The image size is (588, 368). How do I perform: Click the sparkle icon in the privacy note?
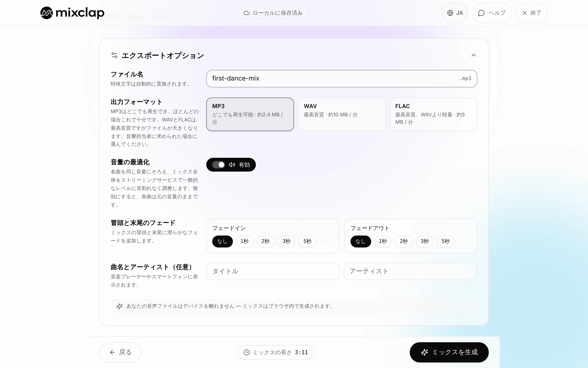point(119,306)
